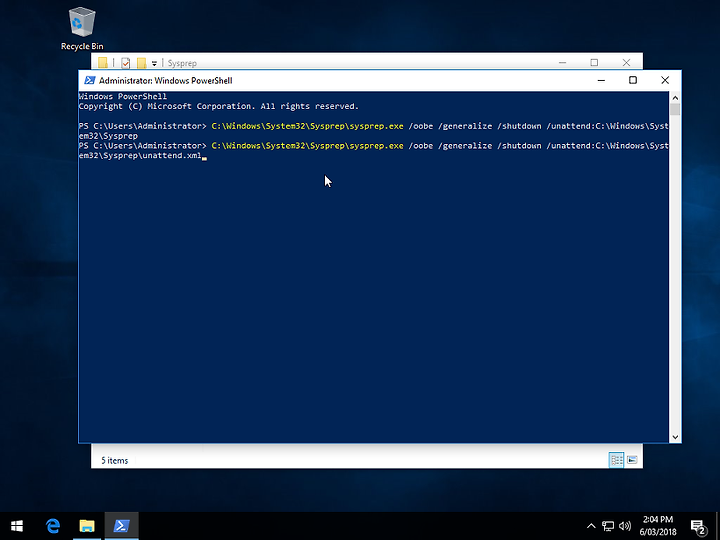Open File Explorer from taskbar

(x=87, y=526)
